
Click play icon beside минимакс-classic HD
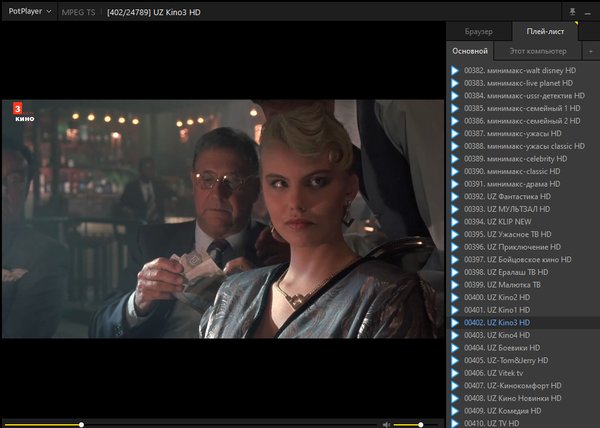(455, 171)
